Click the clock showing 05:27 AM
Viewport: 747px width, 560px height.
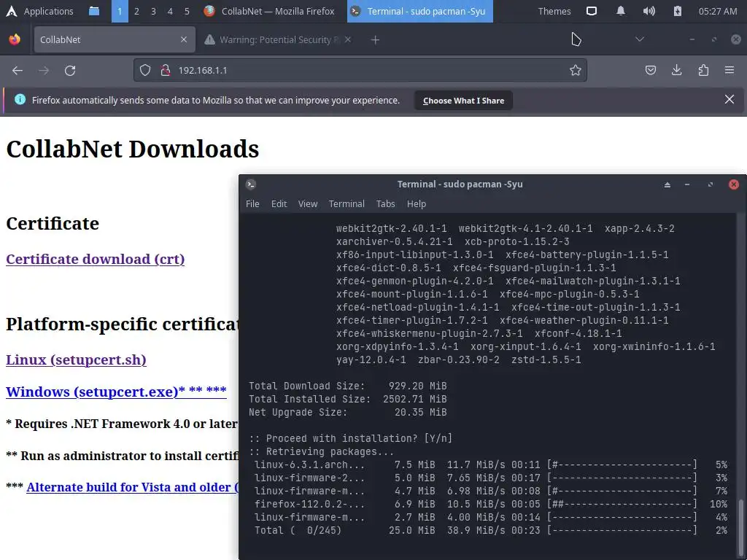click(x=718, y=11)
